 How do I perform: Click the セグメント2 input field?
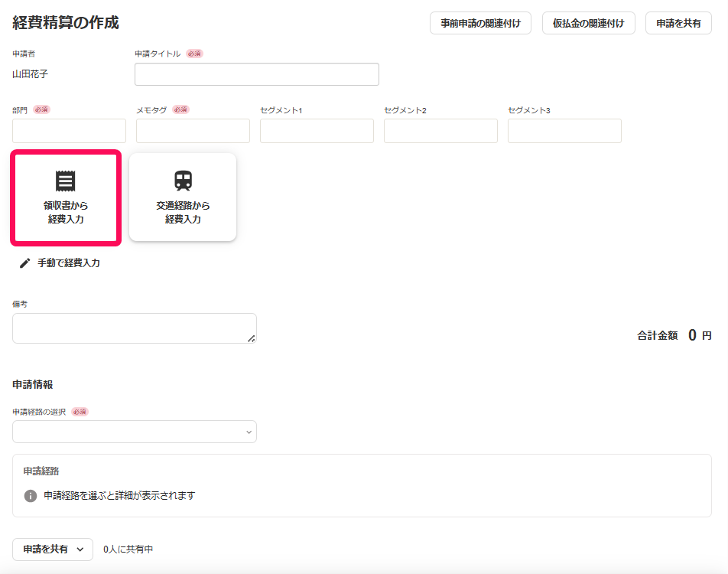tap(440, 131)
